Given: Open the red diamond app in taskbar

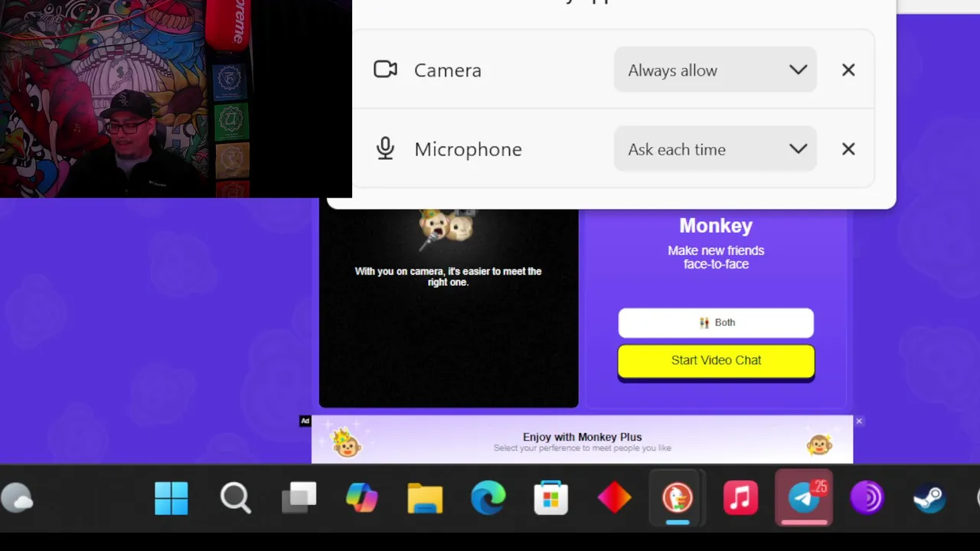Looking at the screenshot, I should [x=614, y=498].
